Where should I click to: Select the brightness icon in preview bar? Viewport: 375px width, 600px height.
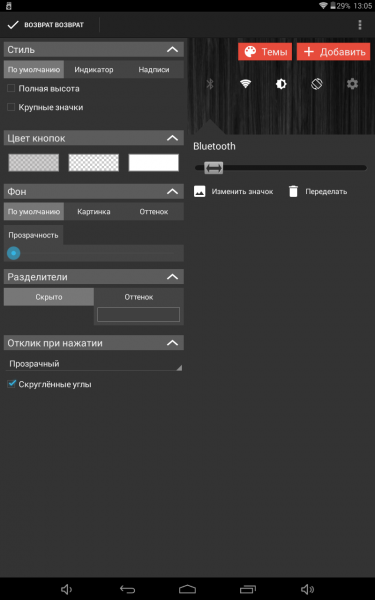(281, 84)
